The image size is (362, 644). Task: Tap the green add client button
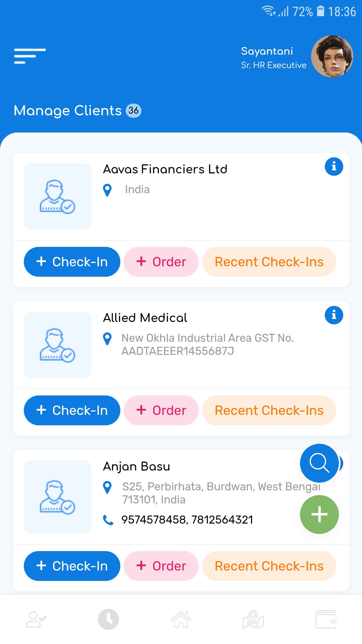319,515
